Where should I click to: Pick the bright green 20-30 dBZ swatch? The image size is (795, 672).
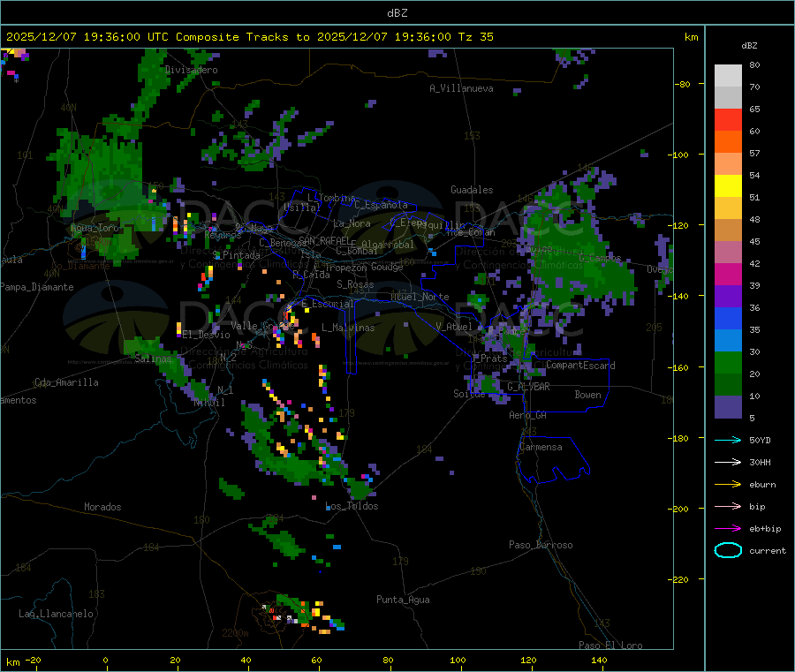click(x=728, y=362)
